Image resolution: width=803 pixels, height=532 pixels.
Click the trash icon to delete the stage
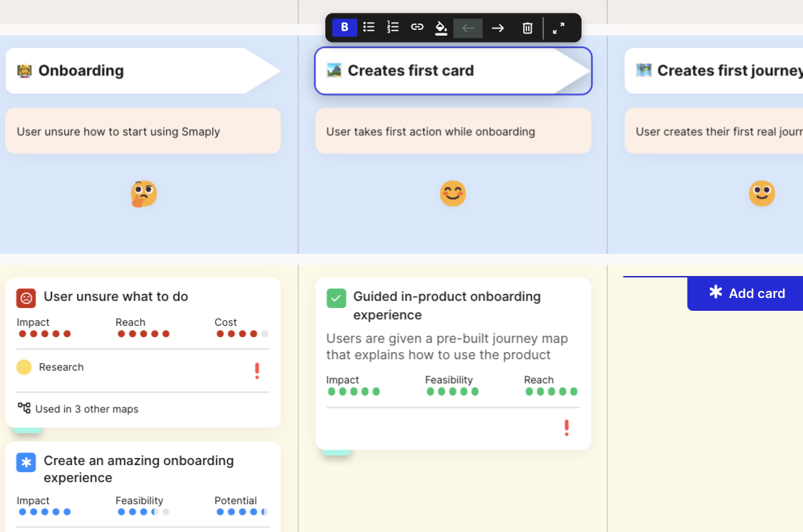(x=527, y=27)
